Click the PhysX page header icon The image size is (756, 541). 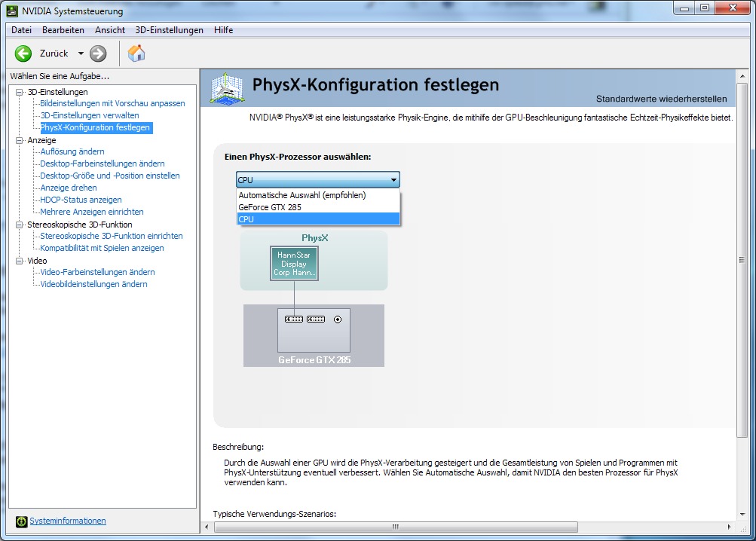pyautogui.click(x=227, y=88)
